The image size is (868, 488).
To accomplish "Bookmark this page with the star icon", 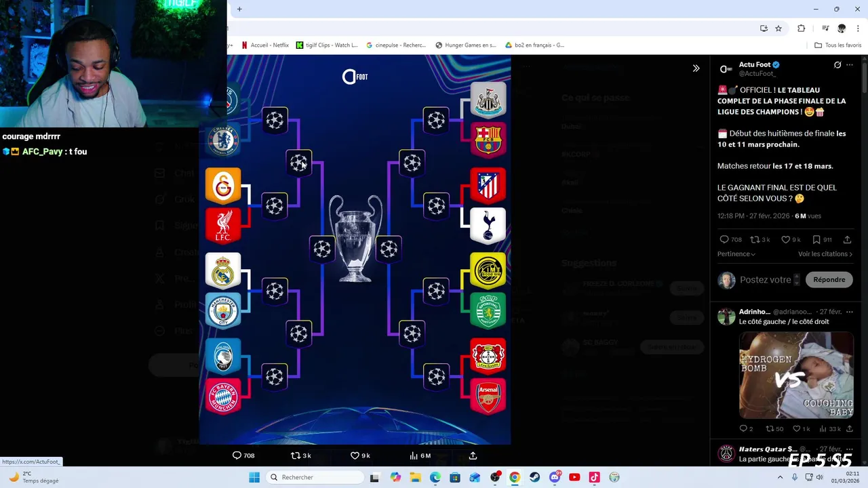I will pyautogui.click(x=778, y=28).
